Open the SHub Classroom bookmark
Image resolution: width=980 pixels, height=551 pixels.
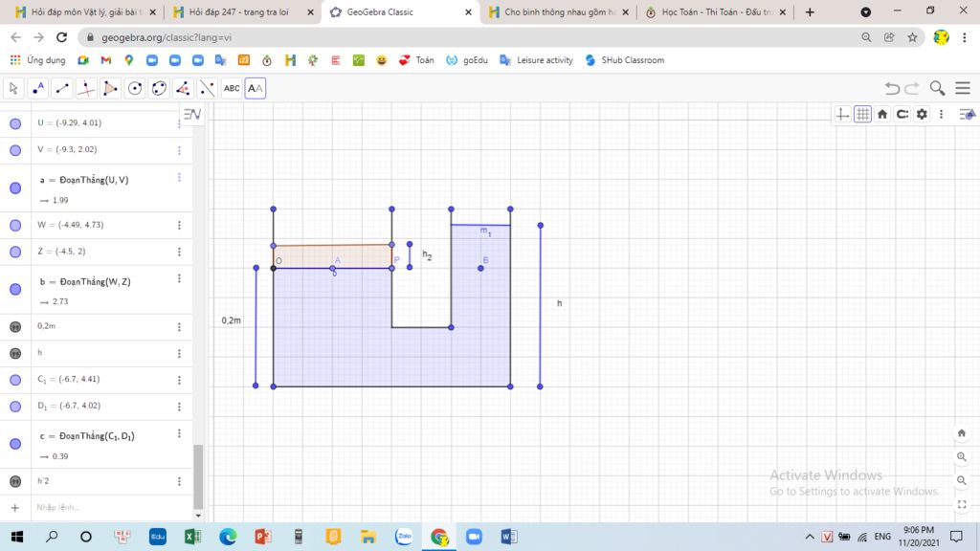(x=624, y=60)
